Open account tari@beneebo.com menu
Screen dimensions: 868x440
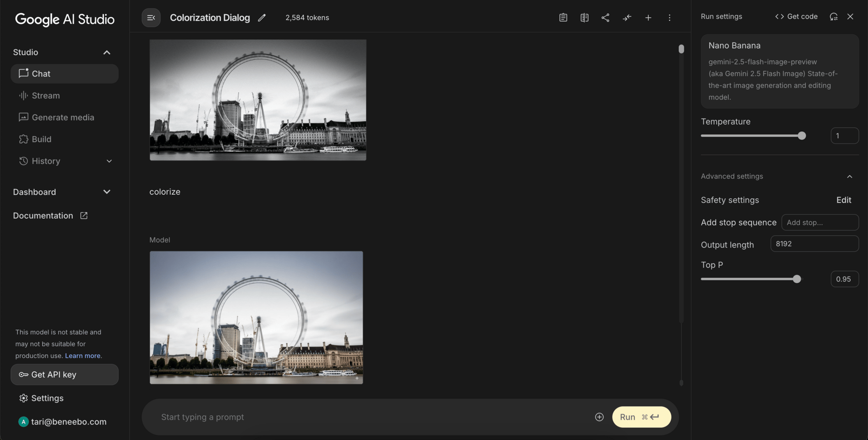click(62, 421)
